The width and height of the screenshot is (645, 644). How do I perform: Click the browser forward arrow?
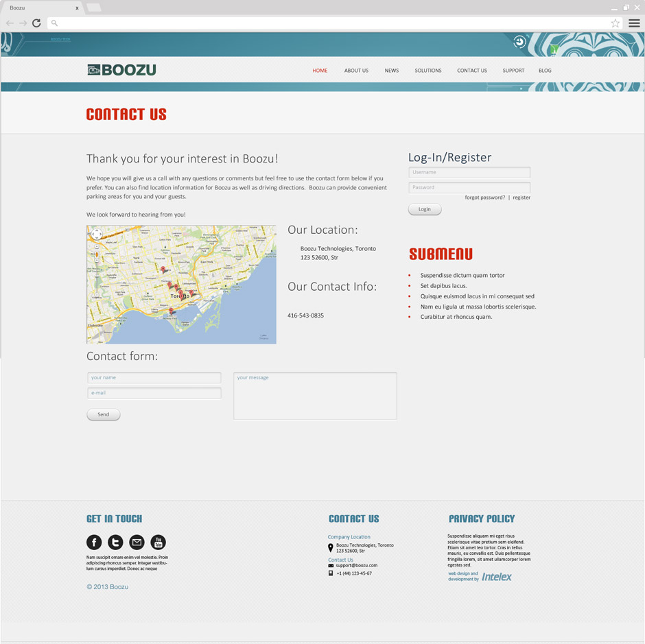tap(23, 23)
